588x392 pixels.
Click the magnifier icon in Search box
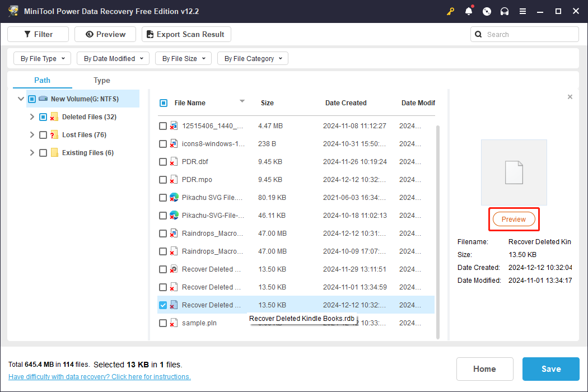click(478, 34)
